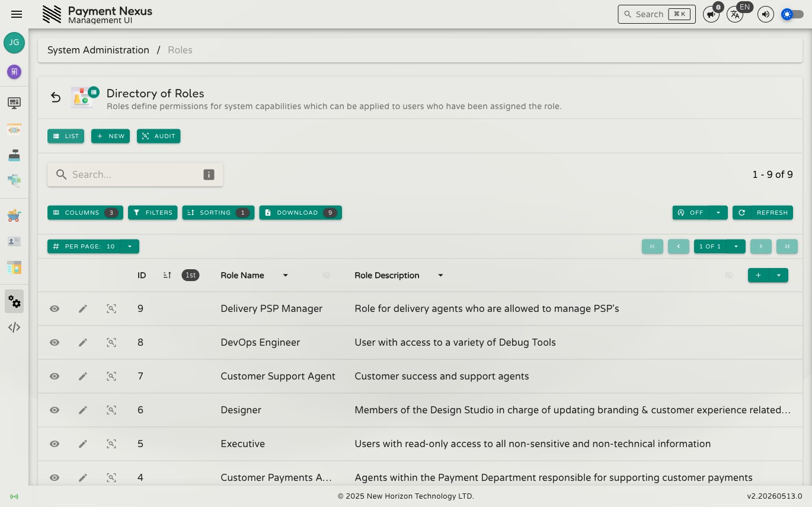Open Role Name column dropdown

coord(285,275)
